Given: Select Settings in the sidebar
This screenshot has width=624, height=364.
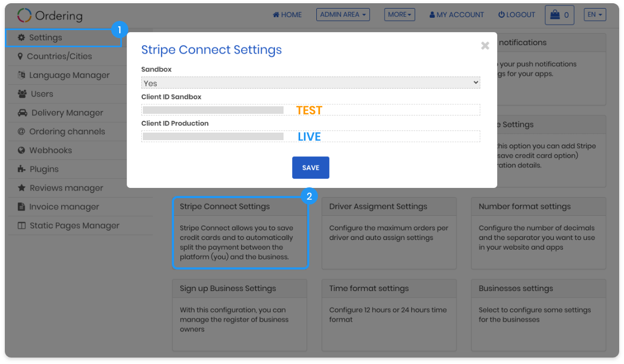Looking at the screenshot, I should tap(64, 38).
